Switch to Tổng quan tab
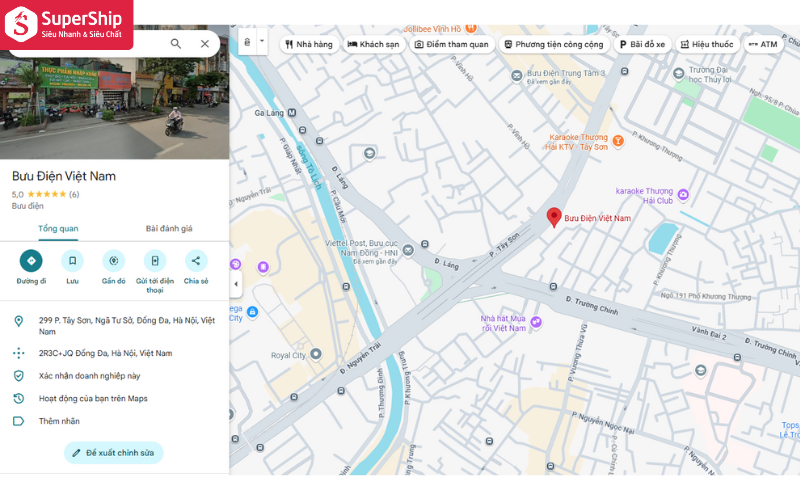The height and width of the screenshot is (500, 800). [58, 229]
